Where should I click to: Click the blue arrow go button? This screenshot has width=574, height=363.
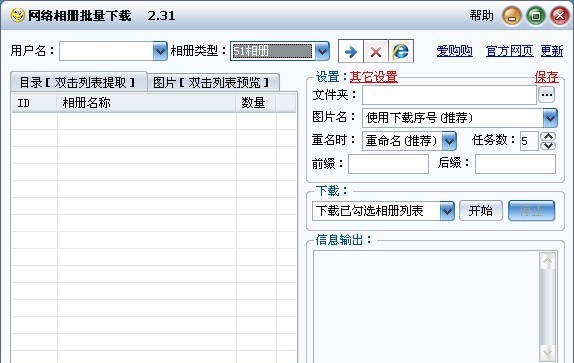(x=351, y=51)
